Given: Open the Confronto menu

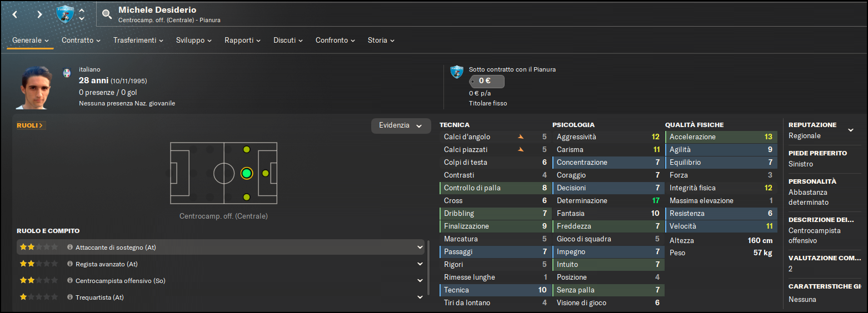Looking at the screenshot, I should pyautogui.click(x=335, y=41).
